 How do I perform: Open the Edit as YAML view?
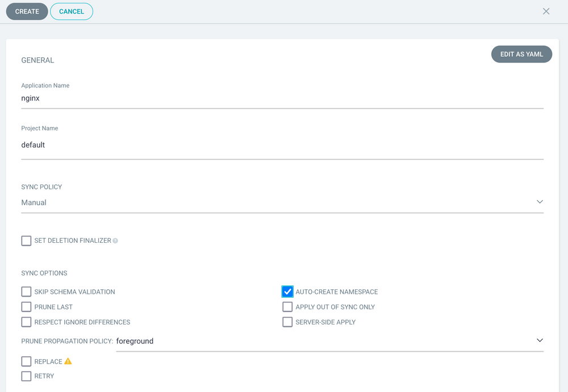click(521, 54)
